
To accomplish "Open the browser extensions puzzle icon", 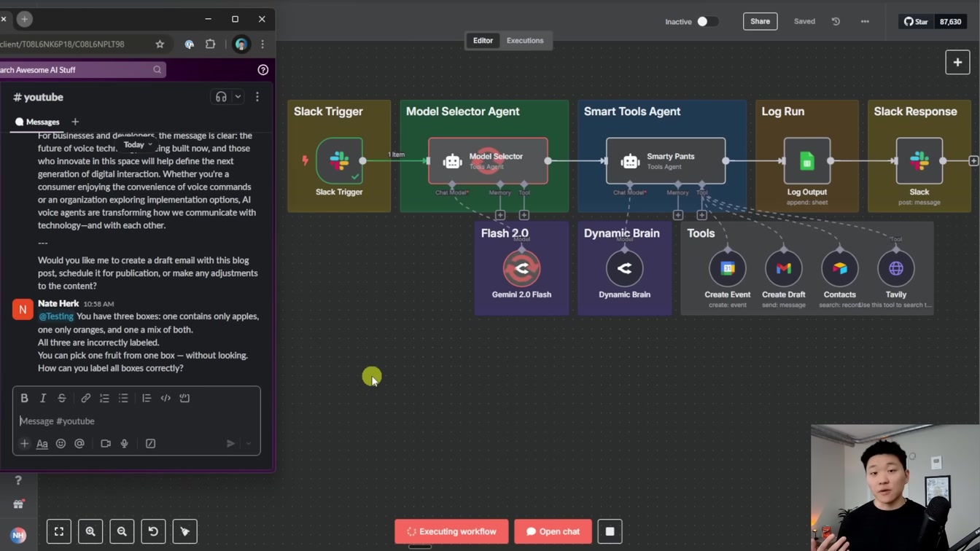I will (210, 44).
